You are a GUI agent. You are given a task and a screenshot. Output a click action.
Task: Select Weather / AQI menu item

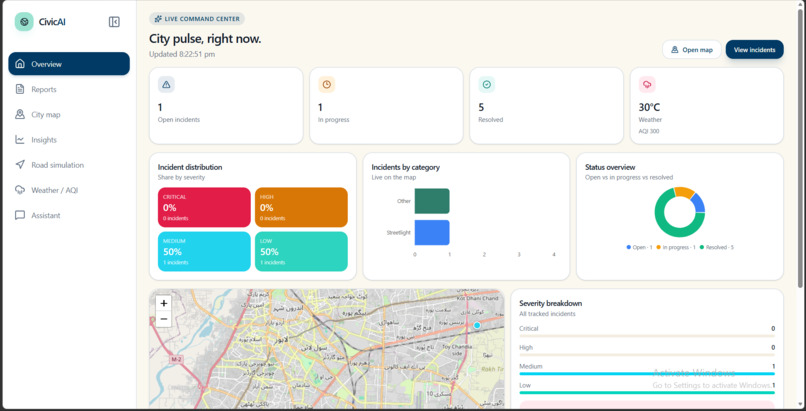[x=69, y=190]
